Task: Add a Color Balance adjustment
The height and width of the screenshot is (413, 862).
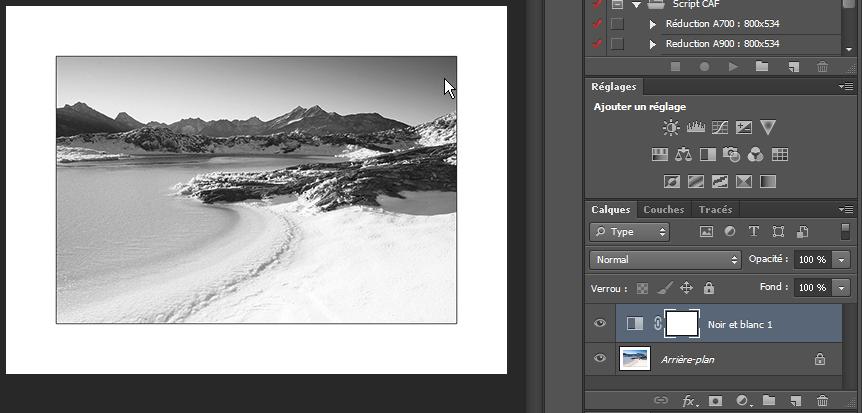Action: [683, 155]
